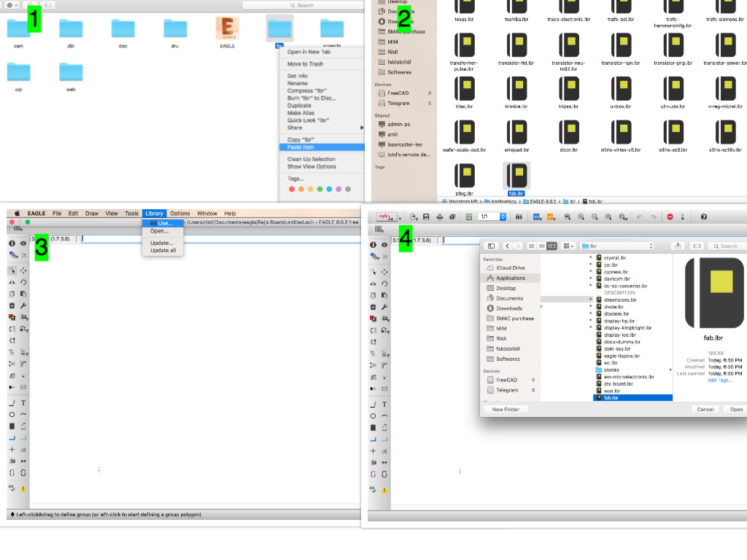
Task: Click the New Folder button
Action: coord(506,410)
